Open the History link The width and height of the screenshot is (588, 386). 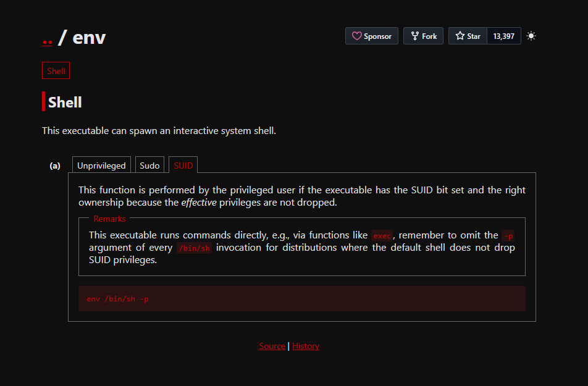pos(306,346)
